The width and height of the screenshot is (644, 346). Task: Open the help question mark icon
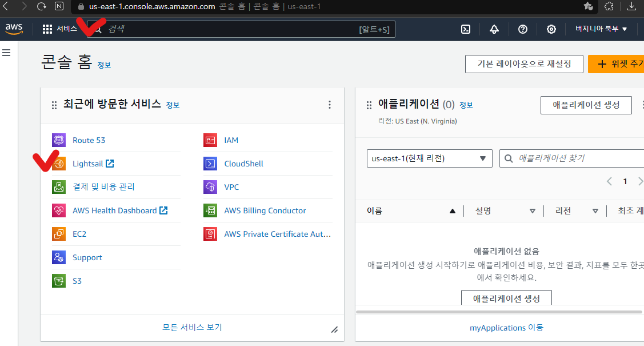click(523, 29)
